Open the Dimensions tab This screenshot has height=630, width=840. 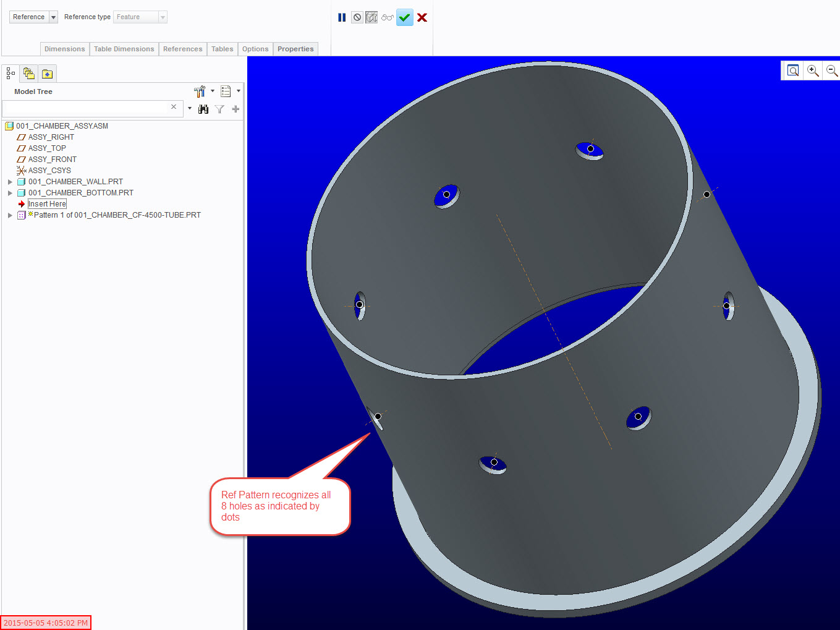pyautogui.click(x=65, y=49)
